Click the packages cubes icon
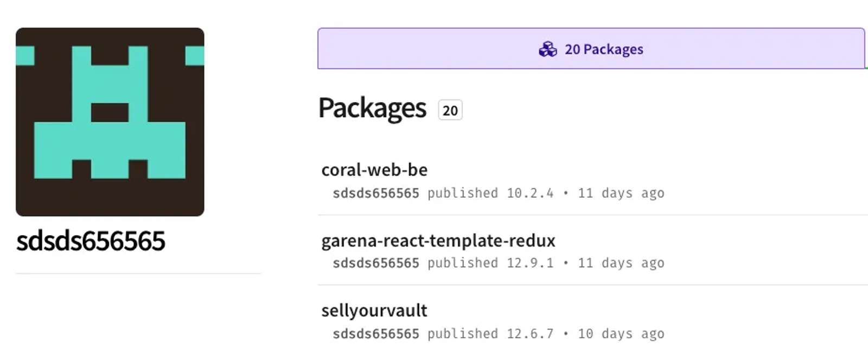 click(x=547, y=49)
